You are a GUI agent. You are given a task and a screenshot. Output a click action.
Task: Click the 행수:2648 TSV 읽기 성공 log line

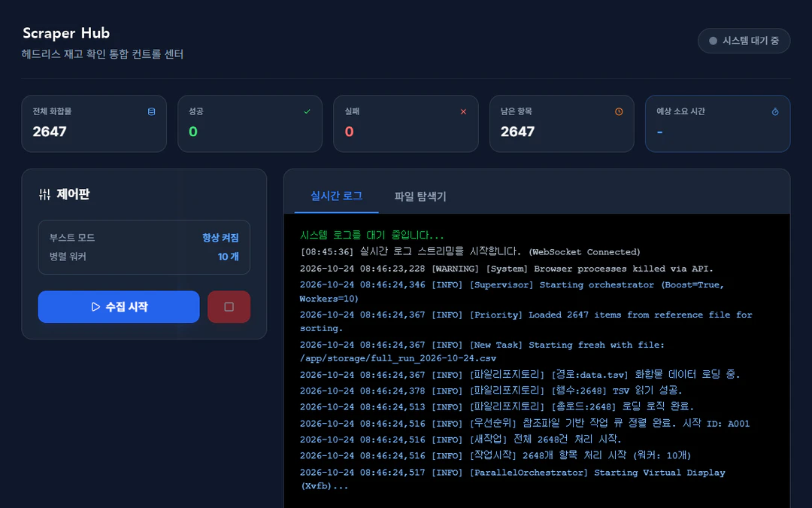click(491, 391)
